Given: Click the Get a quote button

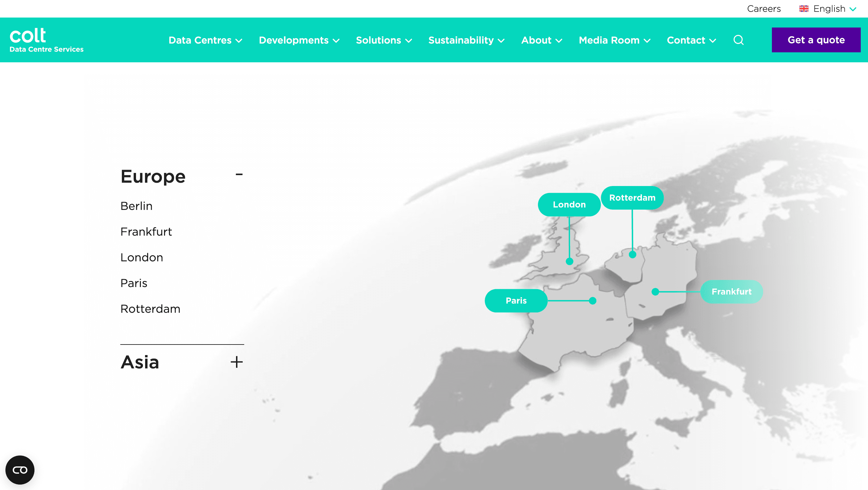Looking at the screenshot, I should 816,40.
